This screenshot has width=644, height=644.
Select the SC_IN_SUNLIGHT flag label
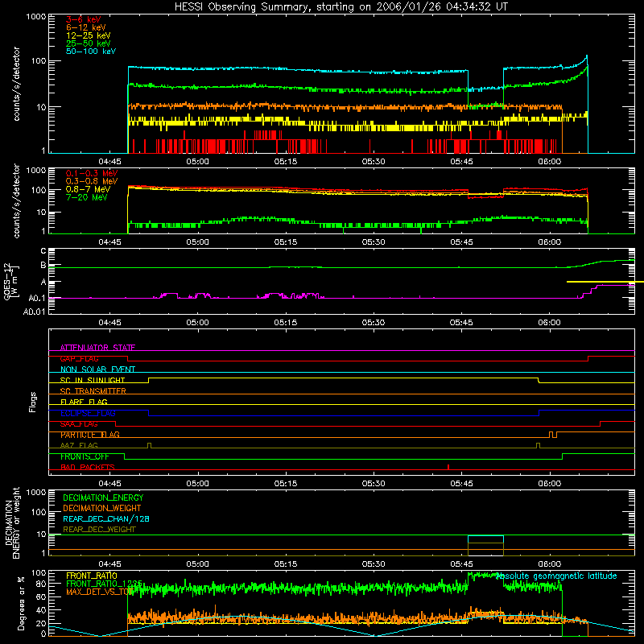[93, 380]
